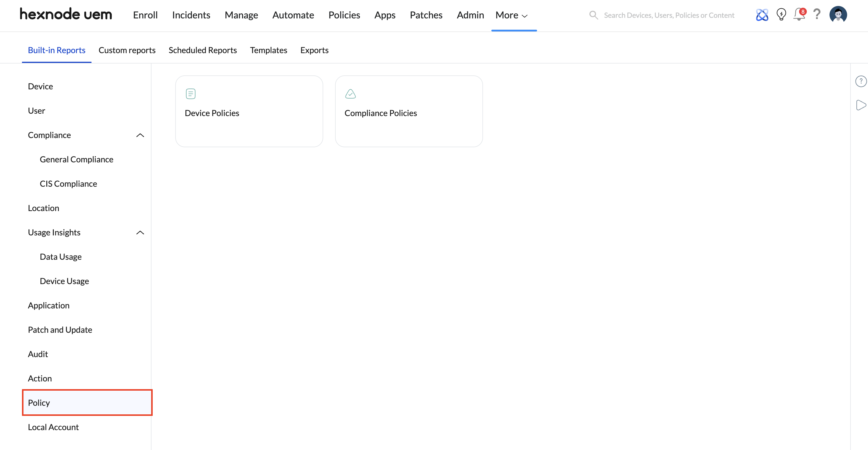Go to the Exports tab
868x450 pixels.
pyautogui.click(x=314, y=50)
